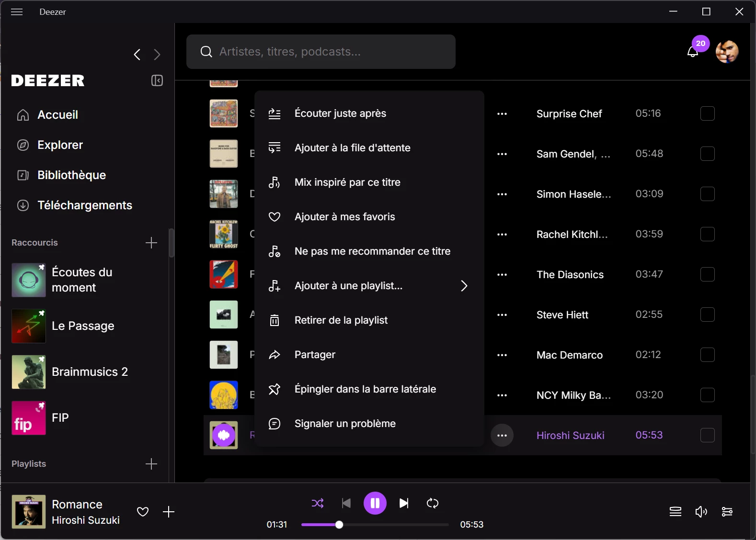
Task: Toggle shuffle playback
Action: (318, 503)
